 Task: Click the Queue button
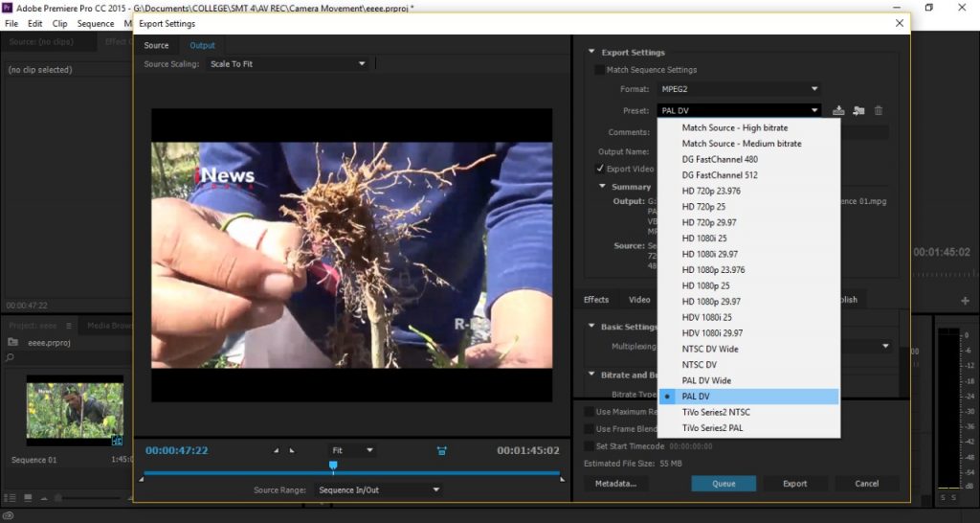724,484
